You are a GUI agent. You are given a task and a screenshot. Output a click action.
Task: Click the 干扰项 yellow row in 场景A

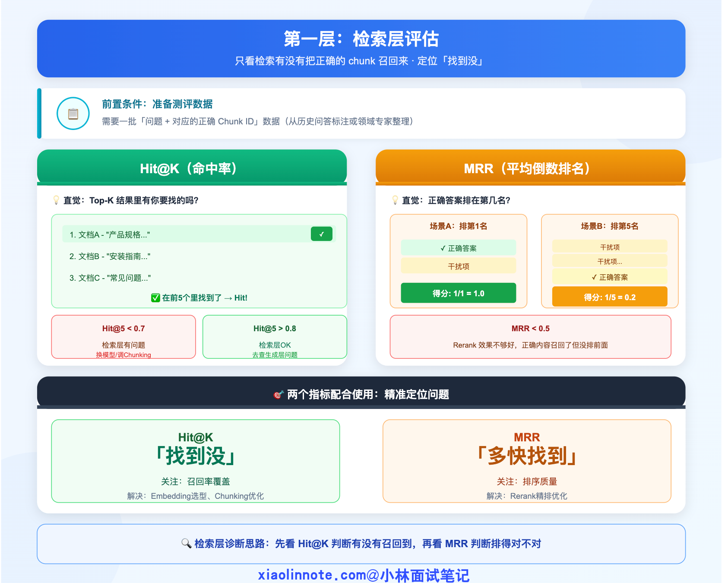click(458, 266)
